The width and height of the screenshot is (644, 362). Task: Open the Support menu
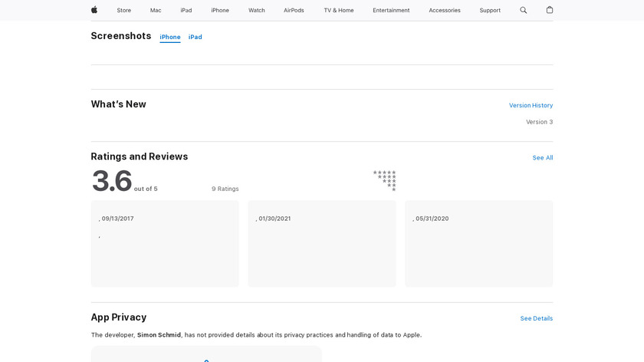coord(490,10)
